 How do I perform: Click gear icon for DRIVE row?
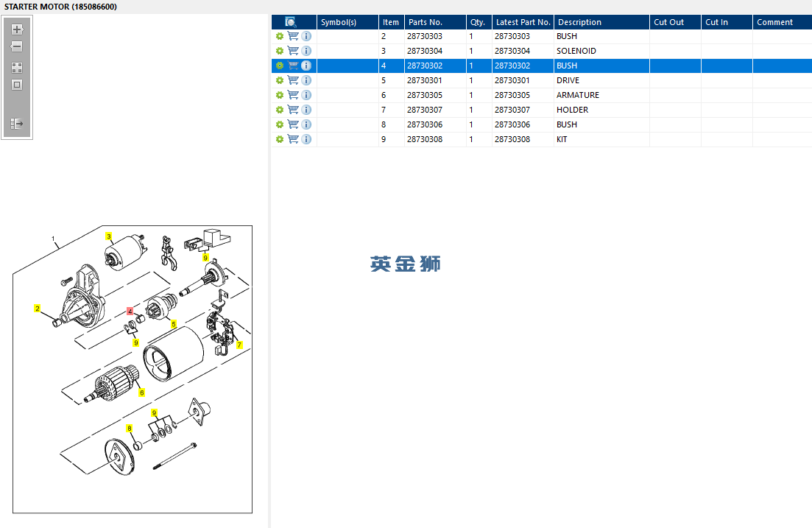click(280, 80)
